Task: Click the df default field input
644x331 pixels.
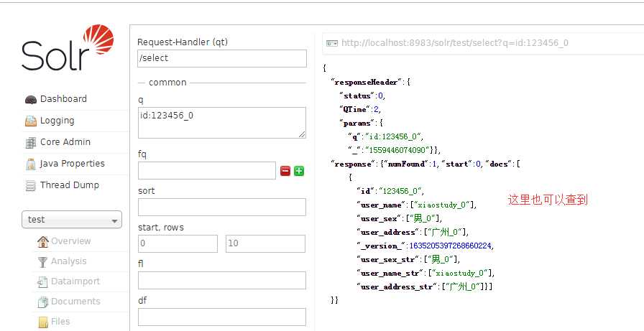Action: coord(222,317)
